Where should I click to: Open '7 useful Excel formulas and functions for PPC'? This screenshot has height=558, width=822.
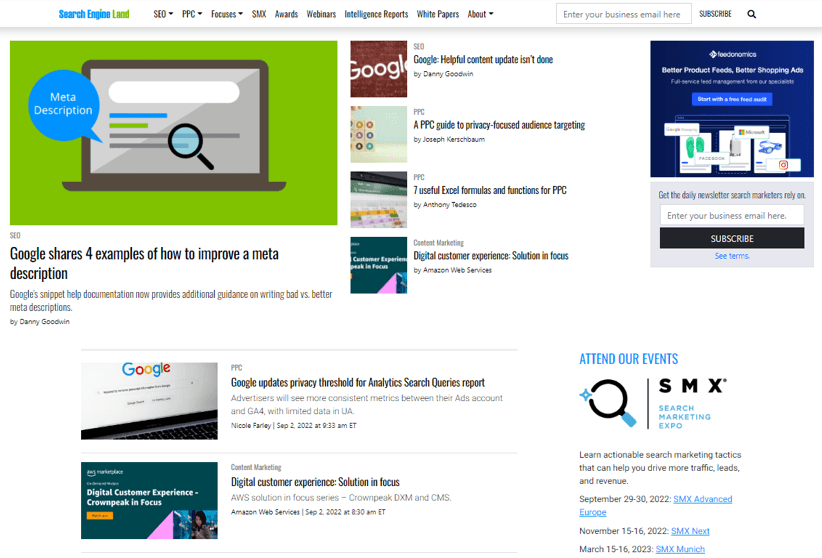[490, 190]
